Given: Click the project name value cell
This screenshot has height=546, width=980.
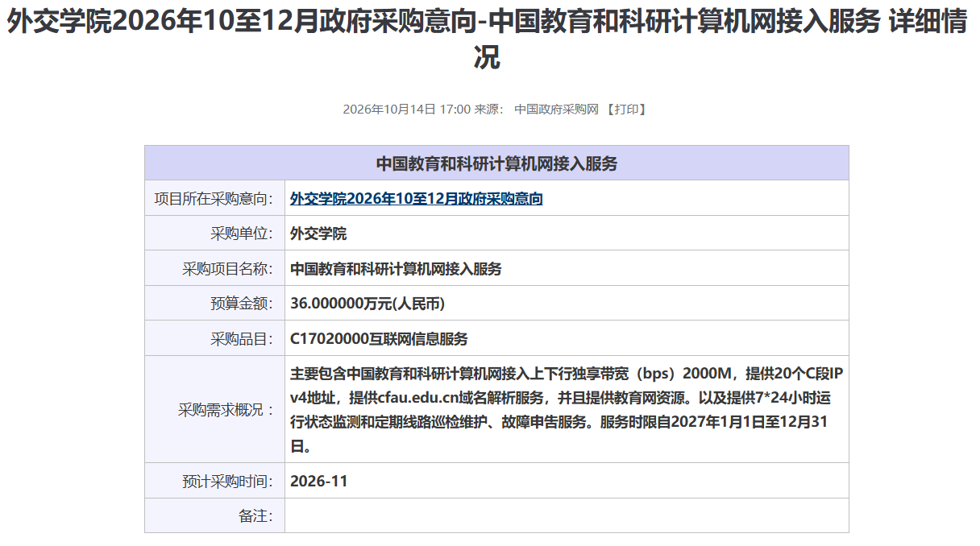Looking at the screenshot, I should coord(567,269).
